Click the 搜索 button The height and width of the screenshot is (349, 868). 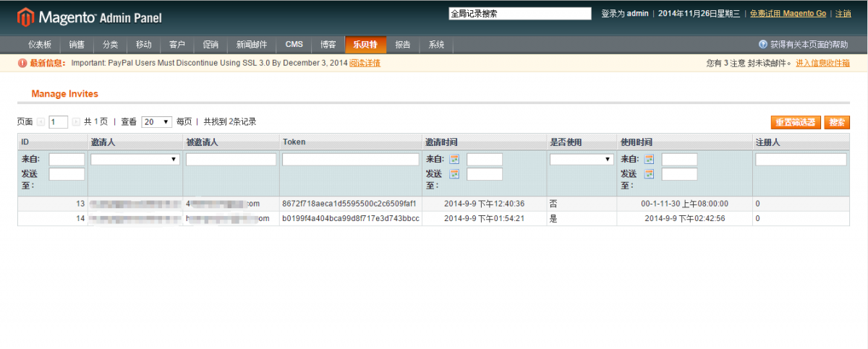click(837, 122)
